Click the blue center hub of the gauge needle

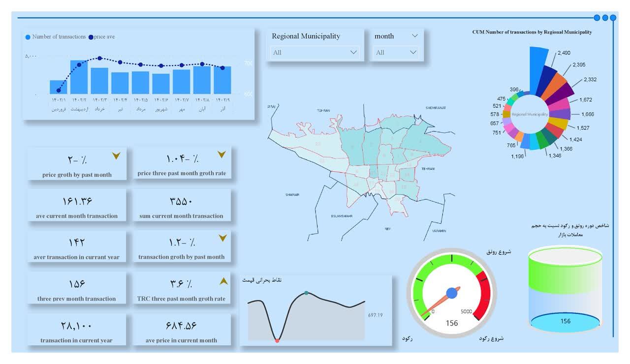pyautogui.click(x=451, y=294)
